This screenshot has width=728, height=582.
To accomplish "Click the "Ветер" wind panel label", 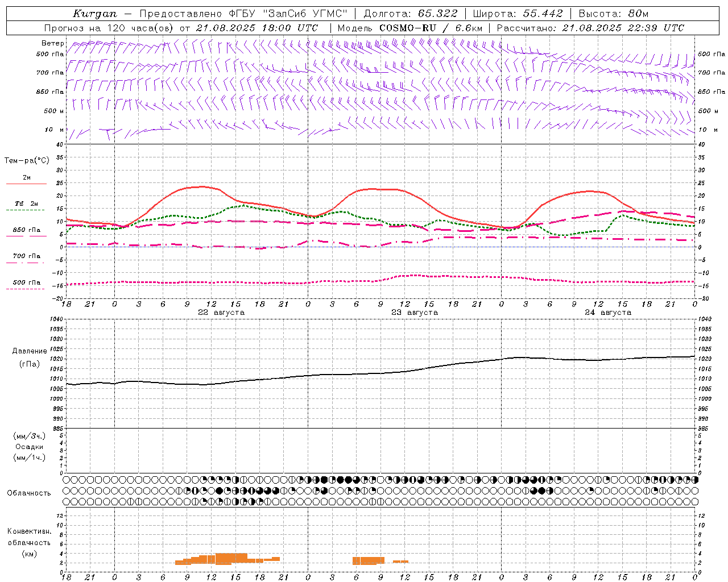I will (x=53, y=43).
